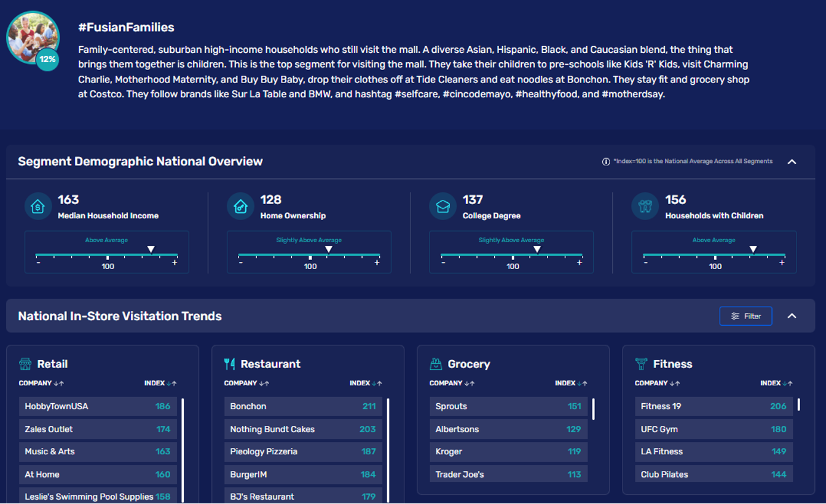Click the Retail storefront icon
The image size is (826, 504).
pos(25,364)
